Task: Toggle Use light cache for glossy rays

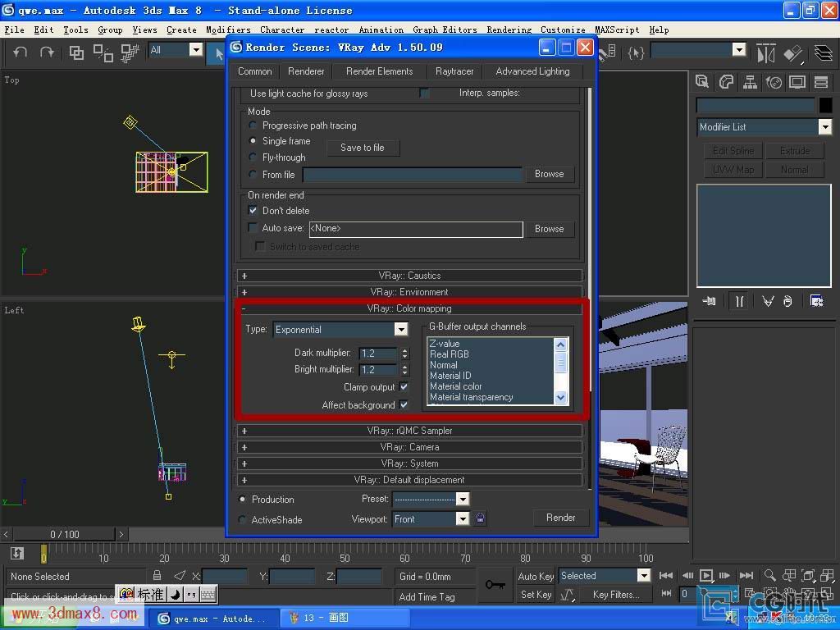Action: point(424,94)
